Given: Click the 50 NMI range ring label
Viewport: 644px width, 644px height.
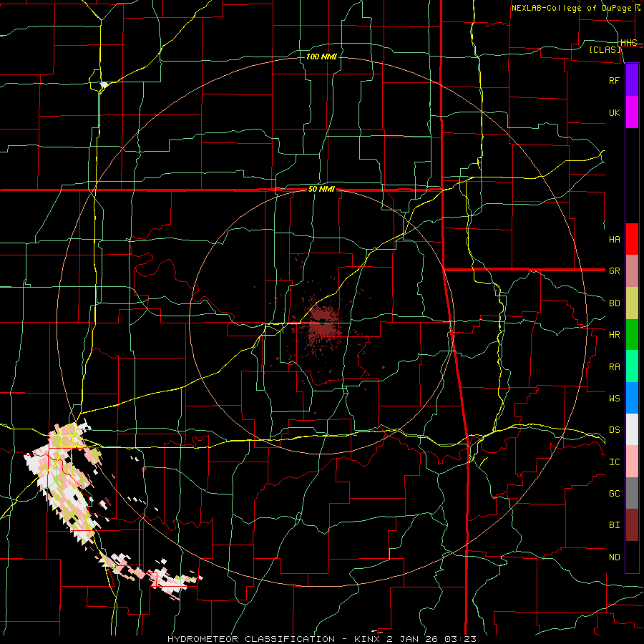Looking at the screenshot, I should 321,190.
